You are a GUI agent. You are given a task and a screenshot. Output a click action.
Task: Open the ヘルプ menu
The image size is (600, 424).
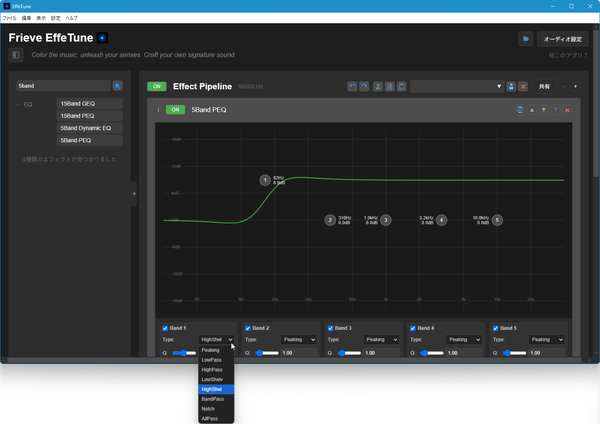point(71,18)
